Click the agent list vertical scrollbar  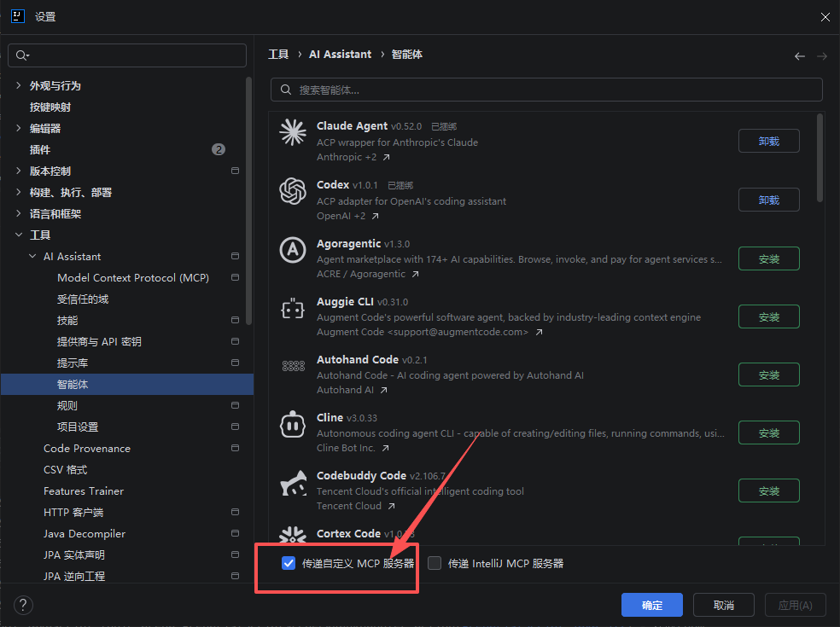[820, 158]
